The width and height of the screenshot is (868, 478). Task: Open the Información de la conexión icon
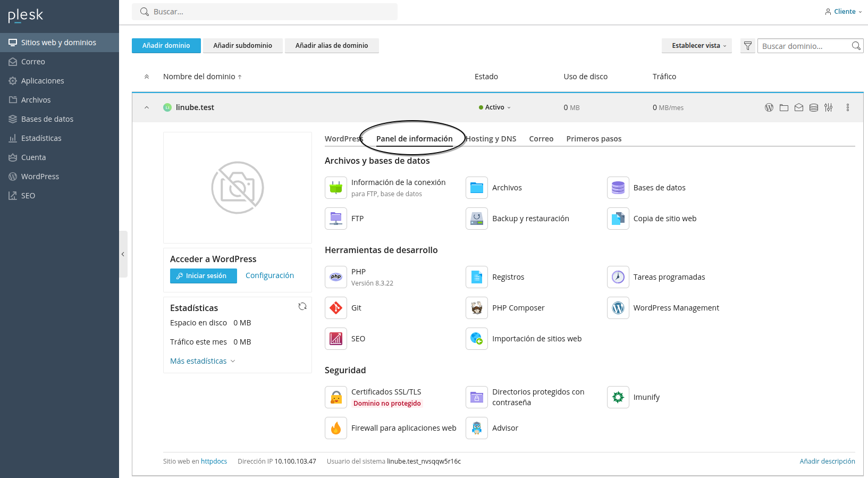click(336, 188)
